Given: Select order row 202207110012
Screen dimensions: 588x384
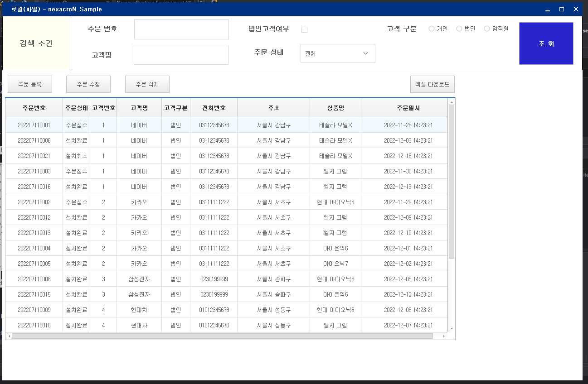Looking at the screenshot, I should pos(226,217).
